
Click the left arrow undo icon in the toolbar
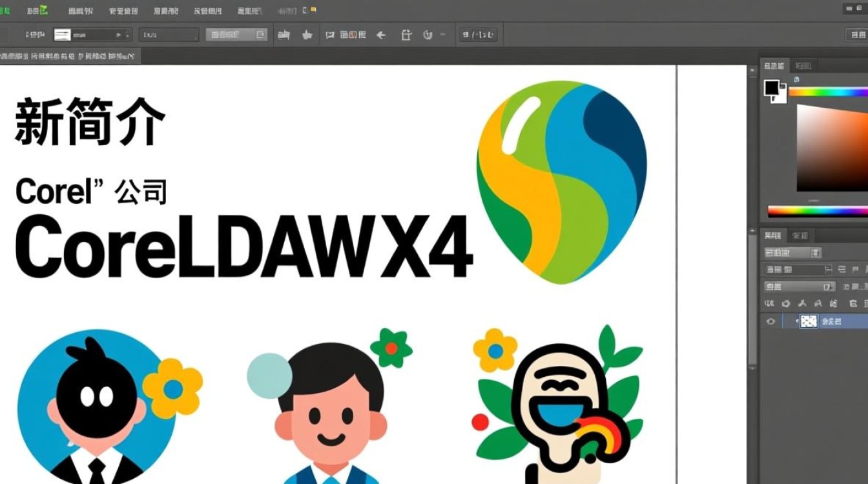pyautogui.click(x=380, y=34)
